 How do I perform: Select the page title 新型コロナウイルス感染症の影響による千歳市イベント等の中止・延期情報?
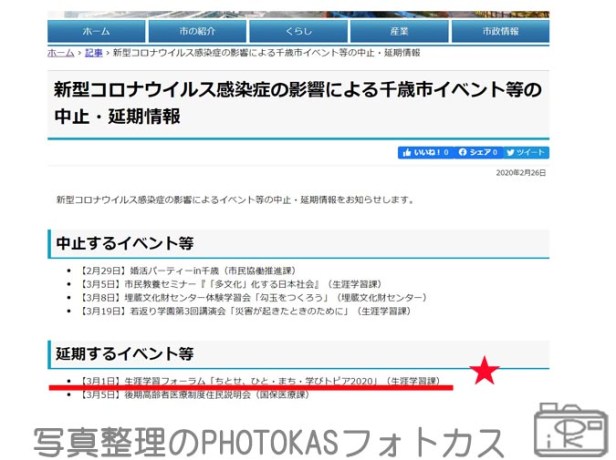tap(298, 103)
